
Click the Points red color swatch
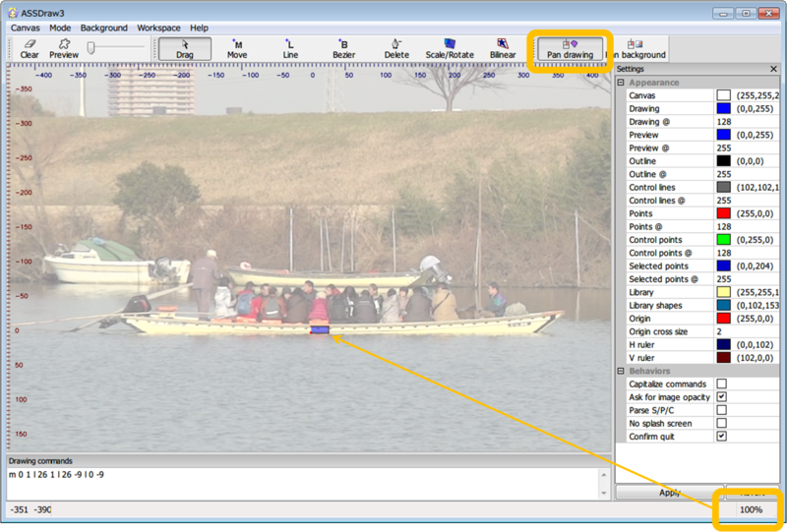(x=723, y=213)
